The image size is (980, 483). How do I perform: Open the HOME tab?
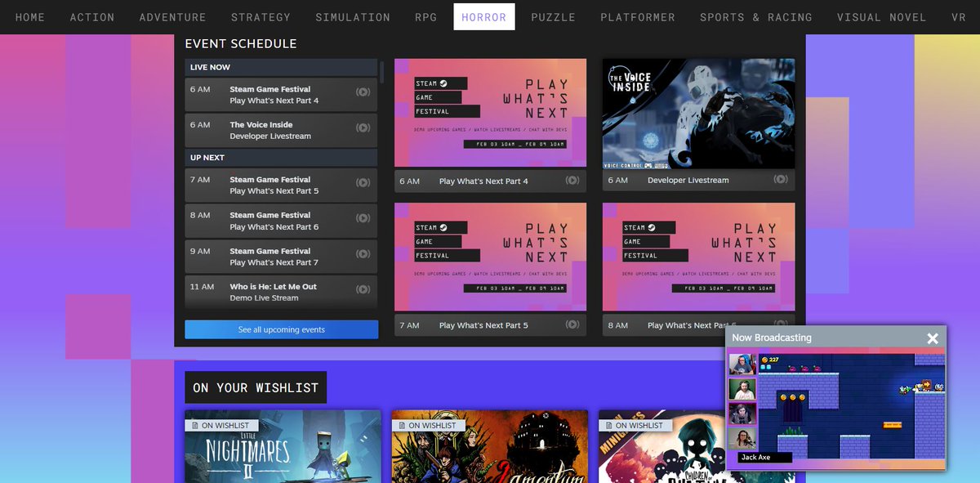[30, 16]
